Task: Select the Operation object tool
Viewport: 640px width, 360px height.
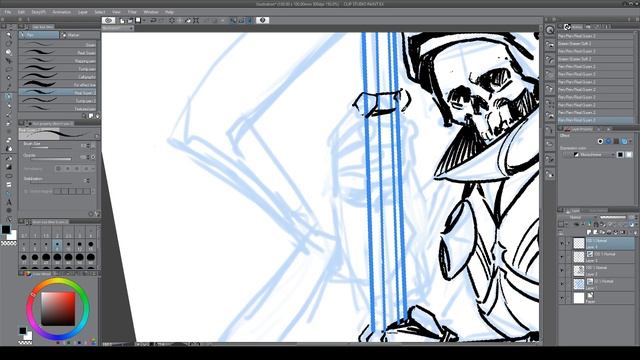Action: tap(9, 52)
